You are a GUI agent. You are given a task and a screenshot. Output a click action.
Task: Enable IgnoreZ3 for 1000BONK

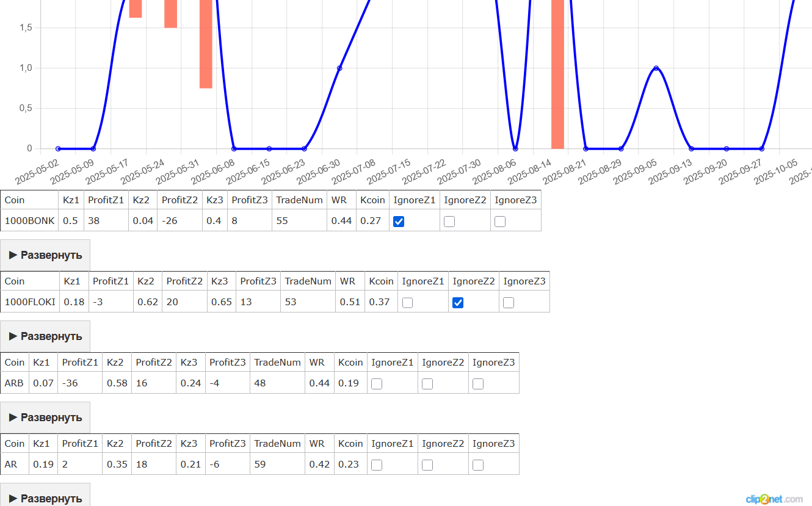click(500, 222)
